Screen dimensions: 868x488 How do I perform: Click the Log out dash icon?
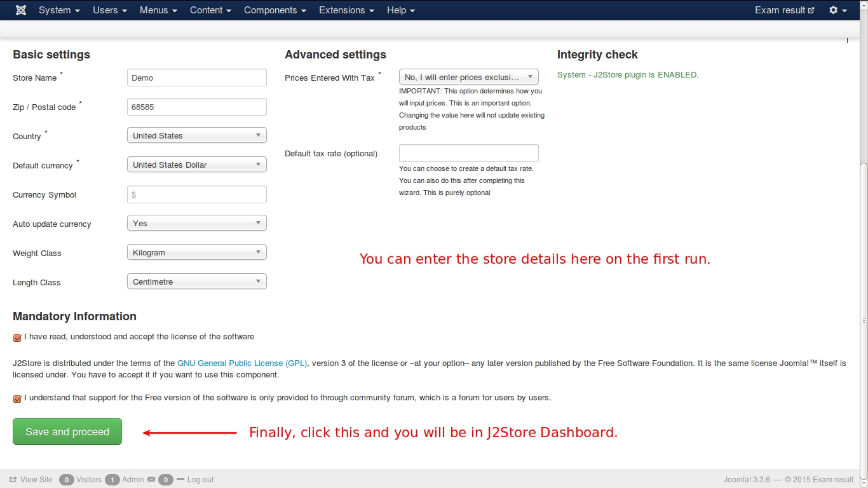[180, 479]
